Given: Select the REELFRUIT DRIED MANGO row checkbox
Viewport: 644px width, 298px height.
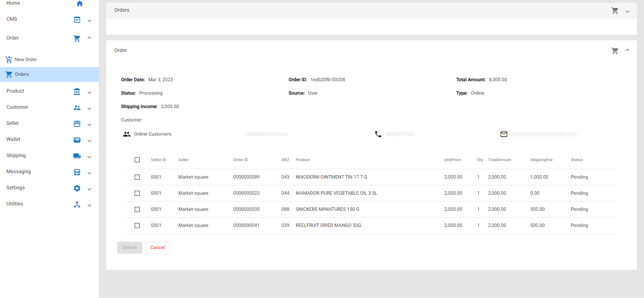Looking at the screenshot, I should (137, 225).
